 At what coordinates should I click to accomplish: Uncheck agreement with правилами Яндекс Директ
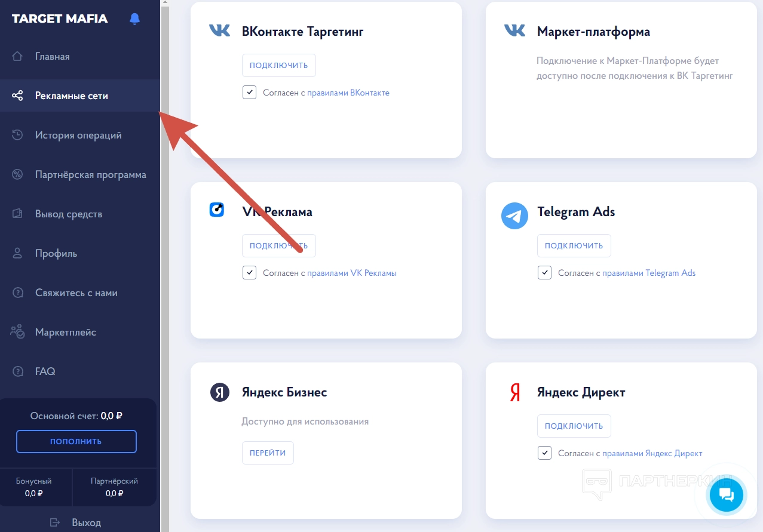coord(544,453)
